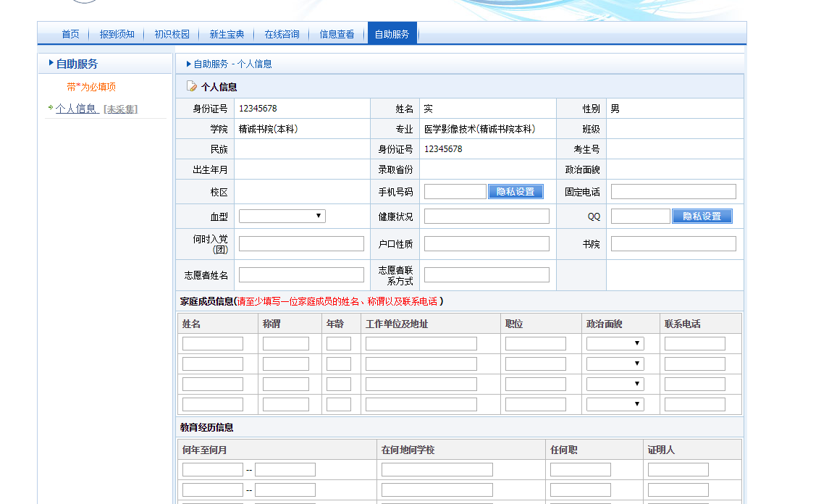Click the breadcrumb arrow before 自助服务 - 个人信息
The height and width of the screenshot is (504, 829).
[x=189, y=64]
